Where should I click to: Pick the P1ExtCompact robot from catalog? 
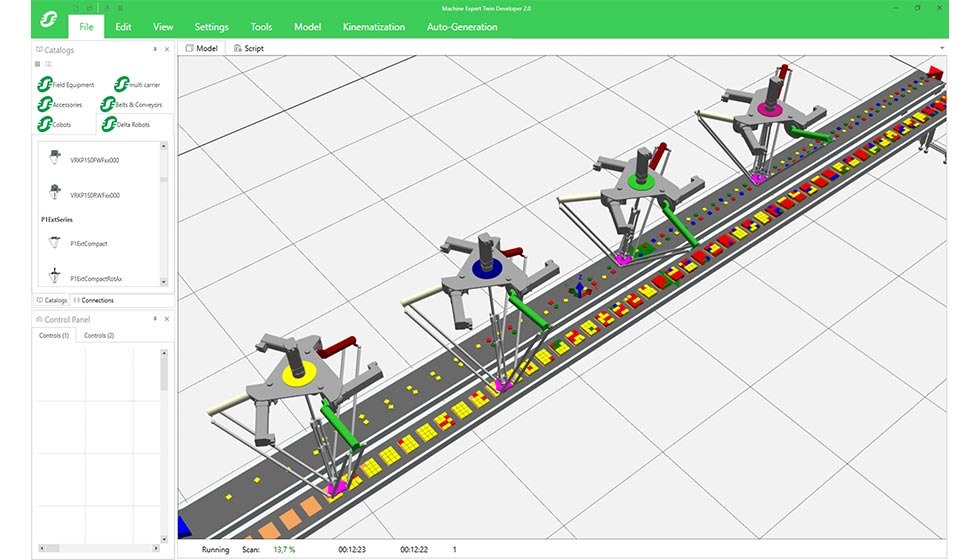pos(88,243)
